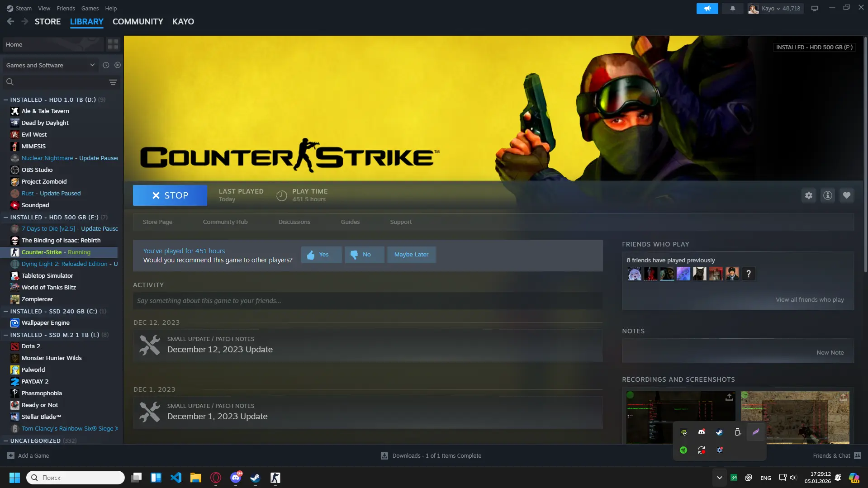Collapse the Uncategorized category
This screenshot has width=868, height=488.
(6, 441)
